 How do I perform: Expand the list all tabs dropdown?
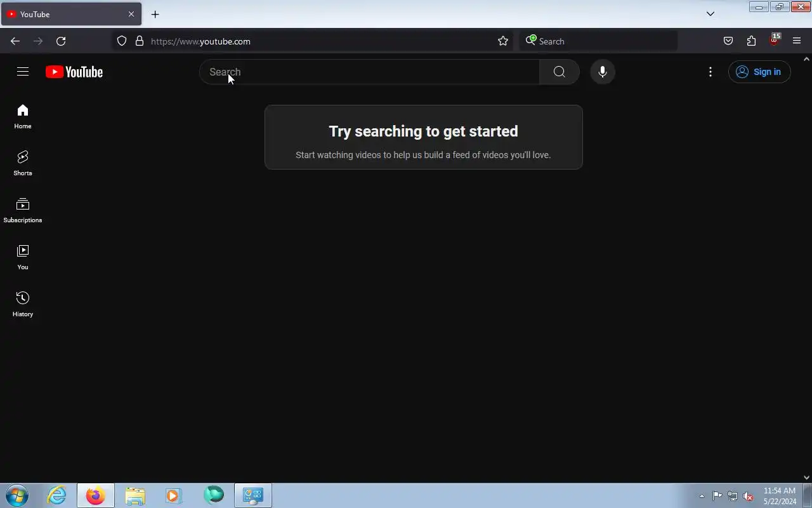(710, 14)
